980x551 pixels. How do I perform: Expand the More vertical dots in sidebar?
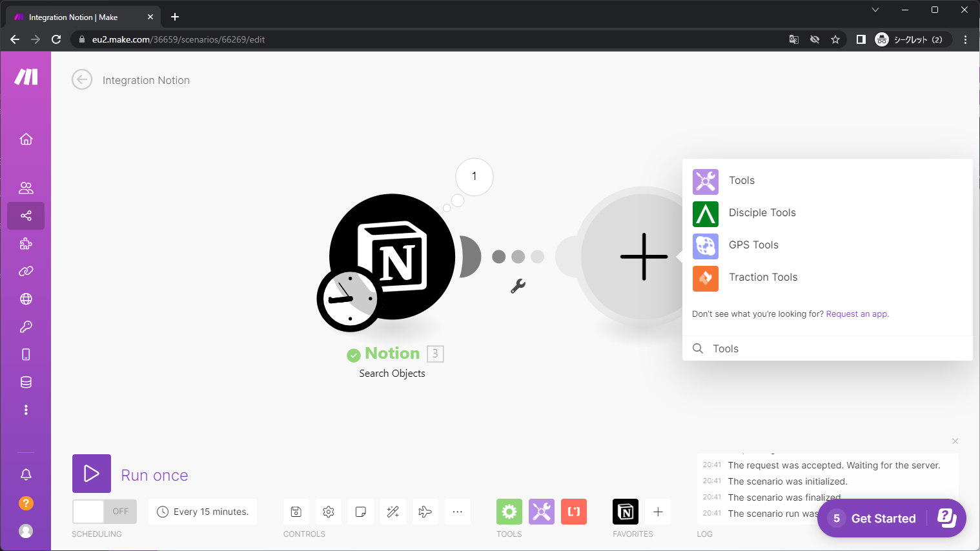[26, 410]
